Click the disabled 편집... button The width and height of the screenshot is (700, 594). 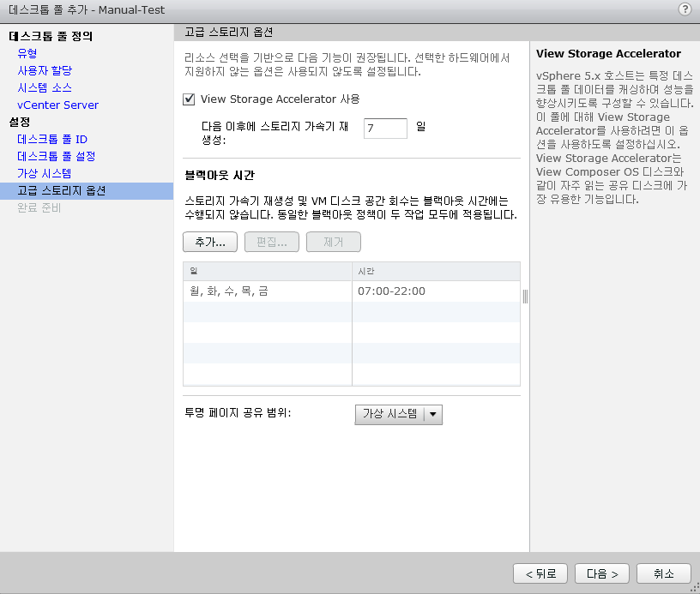tap(271, 243)
